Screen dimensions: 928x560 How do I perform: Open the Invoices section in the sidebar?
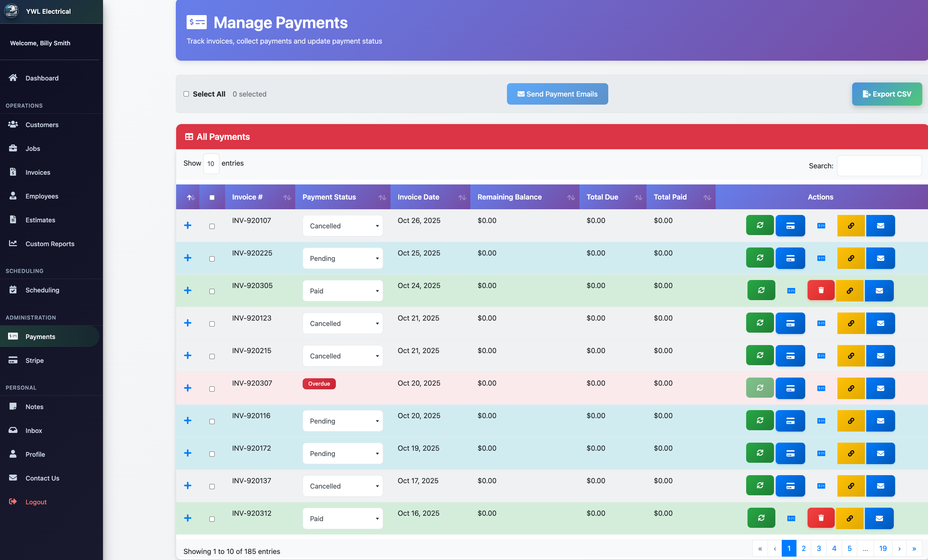[38, 172]
